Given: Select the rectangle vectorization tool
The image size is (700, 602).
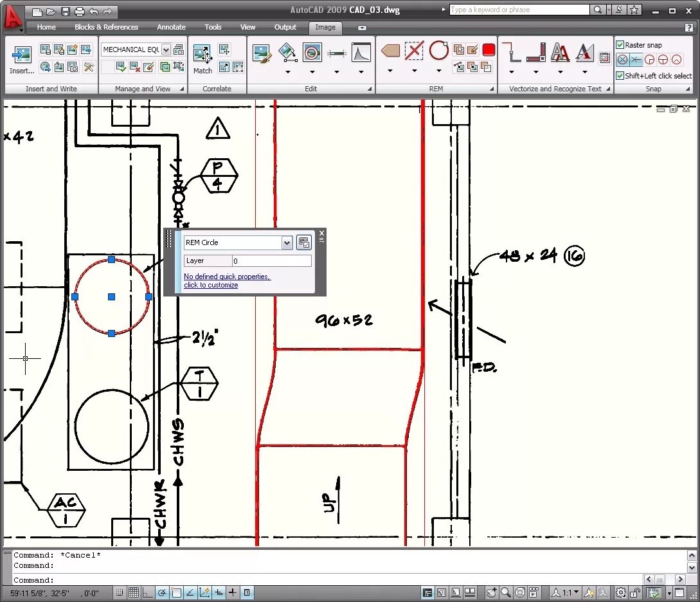Looking at the screenshot, I should pos(536,52).
